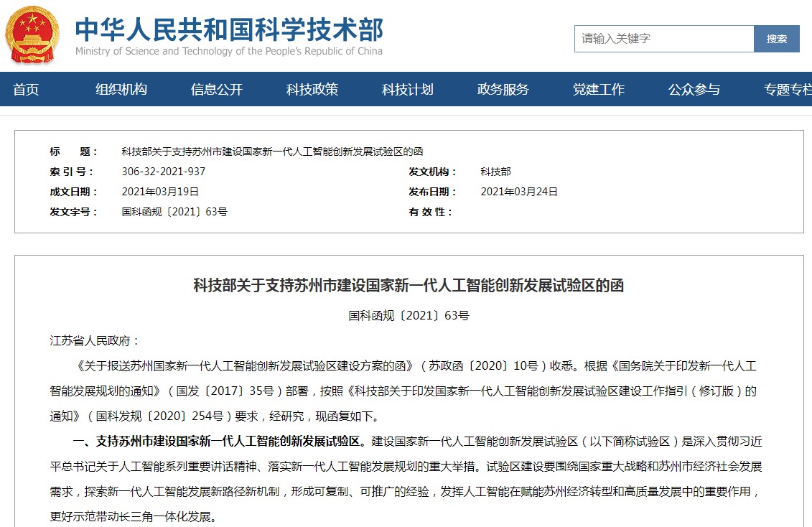The width and height of the screenshot is (812, 527).
Task: Click the 搜索 search button
Action: [x=777, y=39]
